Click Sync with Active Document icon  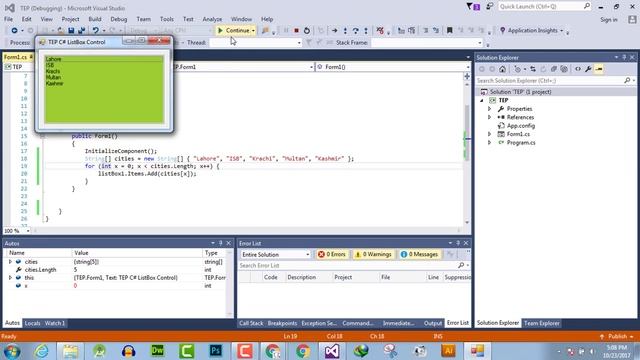533,69
